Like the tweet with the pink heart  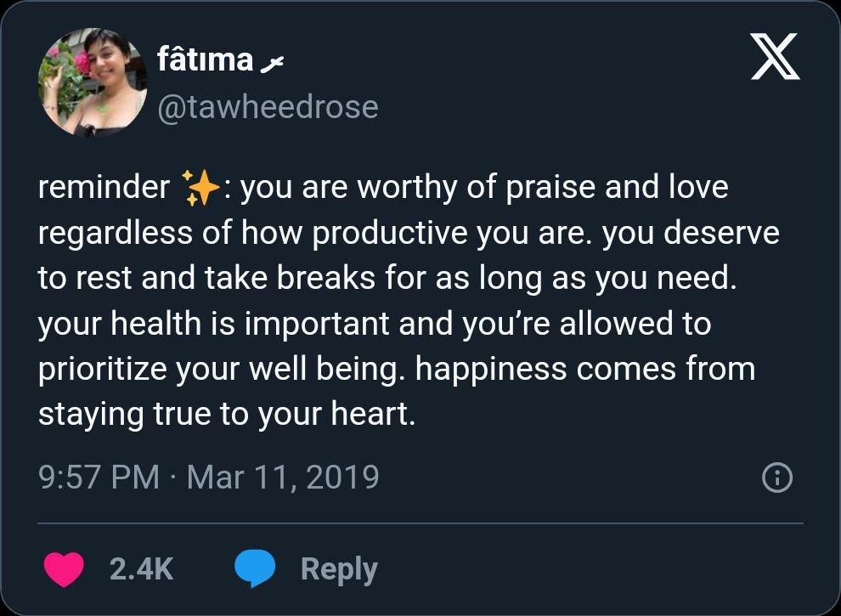coord(64,569)
